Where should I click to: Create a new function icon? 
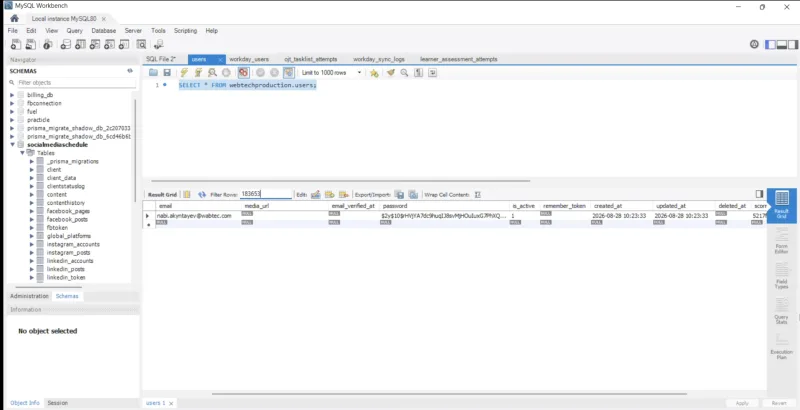pos(124,45)
